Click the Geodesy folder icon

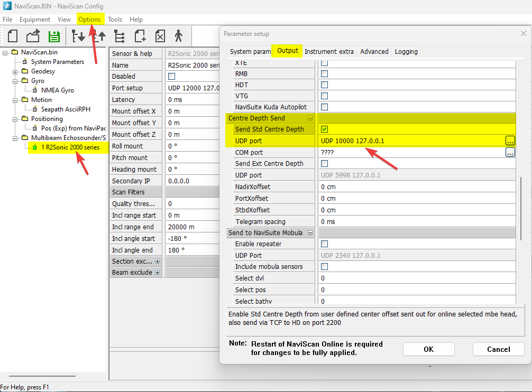[x=25, y=71]
